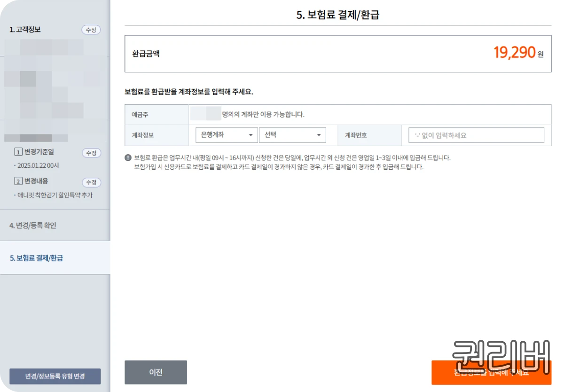This screenshot has height=392, width=564.
Task: Click the 계좌번호 account number input field
Action: point(476,135)
